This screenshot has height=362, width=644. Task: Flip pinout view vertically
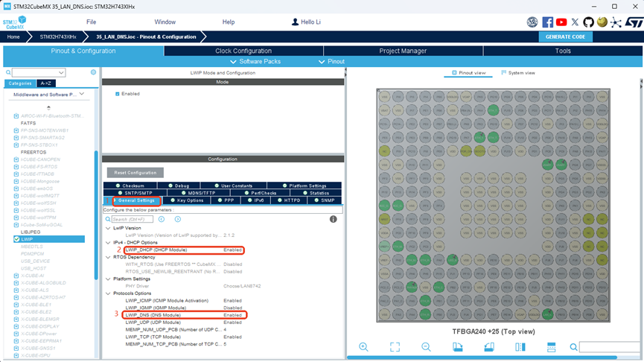coord(551,347)
